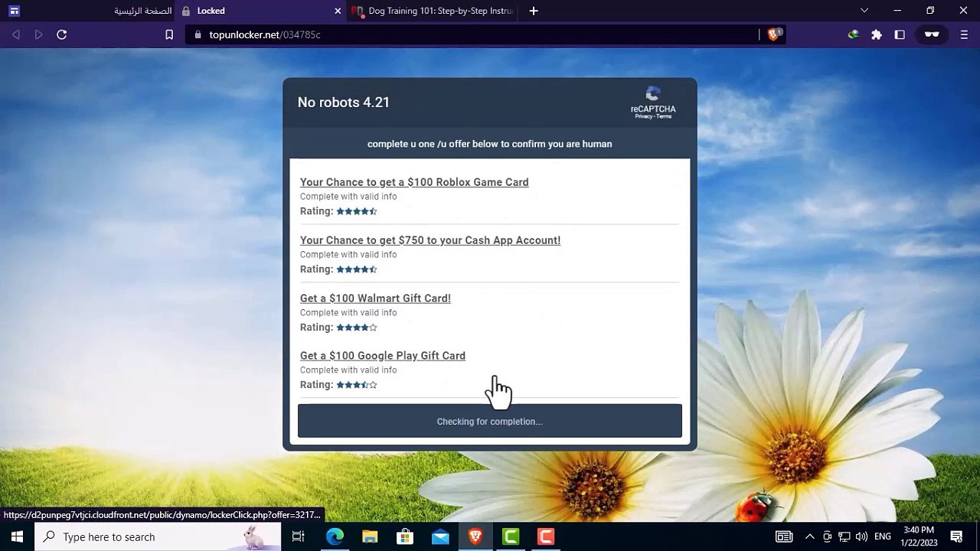The height and width of the screenshot is (551, 980).
Task: Open a new tab with the plus button
Action: click(x=534, y=11)
